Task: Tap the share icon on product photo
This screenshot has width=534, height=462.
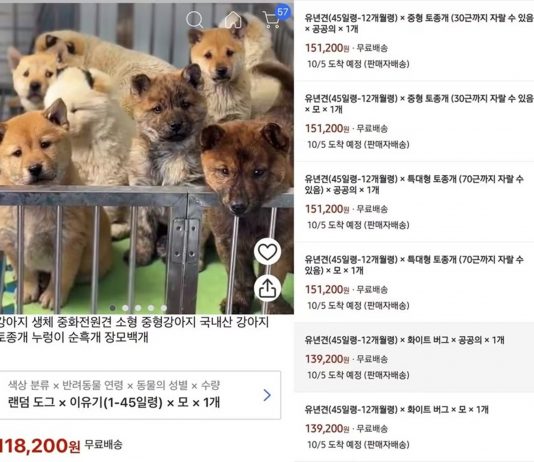Action: pos(267,289)
